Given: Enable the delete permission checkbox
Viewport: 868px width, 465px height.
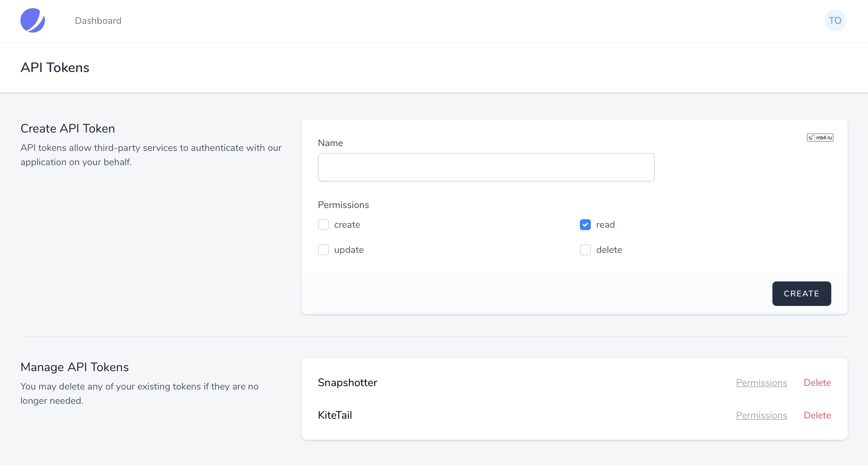Looking at the screenshot, I should [x=586, y=249].
